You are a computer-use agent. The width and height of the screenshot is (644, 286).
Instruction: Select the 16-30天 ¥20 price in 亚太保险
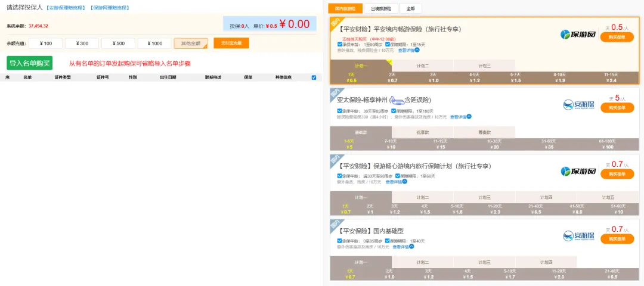[x=494, y=144]
